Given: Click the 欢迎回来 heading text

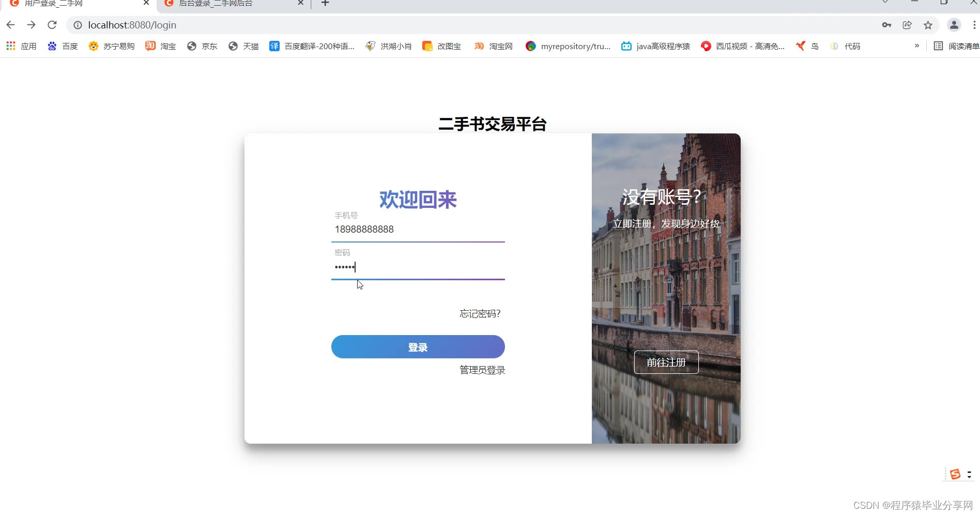Looking at the screenshot, I should tap(418, 200).
